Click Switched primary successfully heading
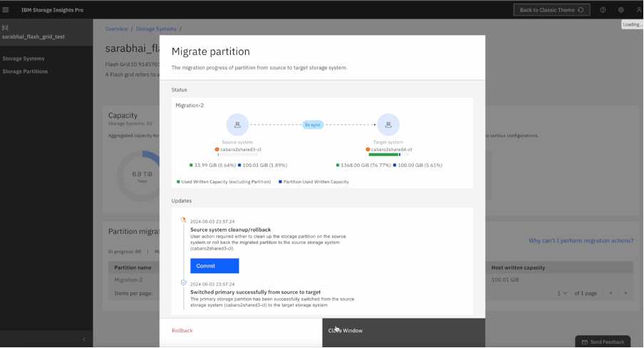This screenshot has width=644, height=348. point(256,292)
